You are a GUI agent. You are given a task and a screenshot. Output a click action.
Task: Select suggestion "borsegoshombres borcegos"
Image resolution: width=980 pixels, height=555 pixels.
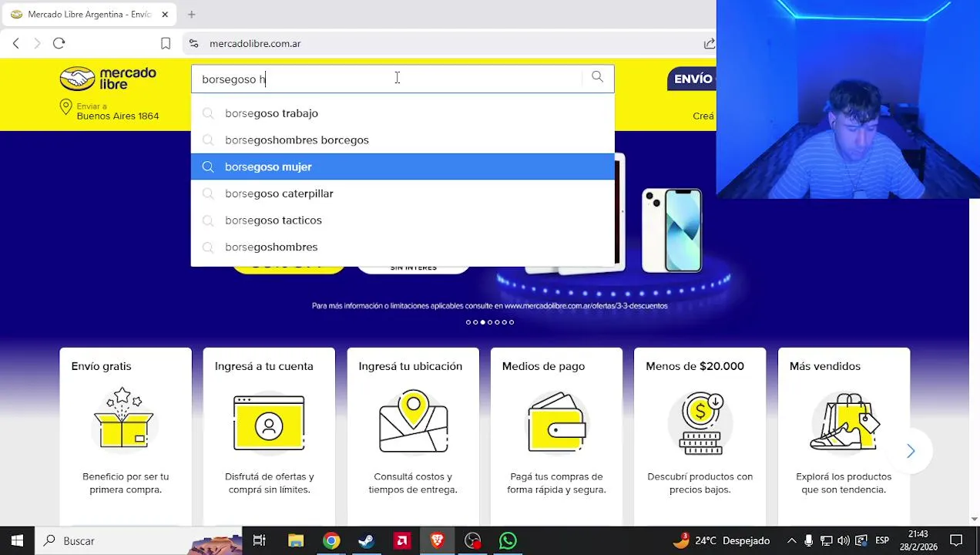[x=403, y=140]
